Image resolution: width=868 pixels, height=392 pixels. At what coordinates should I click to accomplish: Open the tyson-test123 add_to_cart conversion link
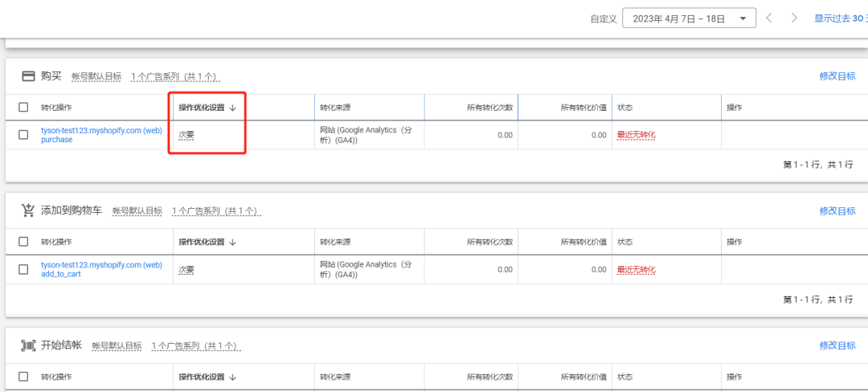[101, 265]
